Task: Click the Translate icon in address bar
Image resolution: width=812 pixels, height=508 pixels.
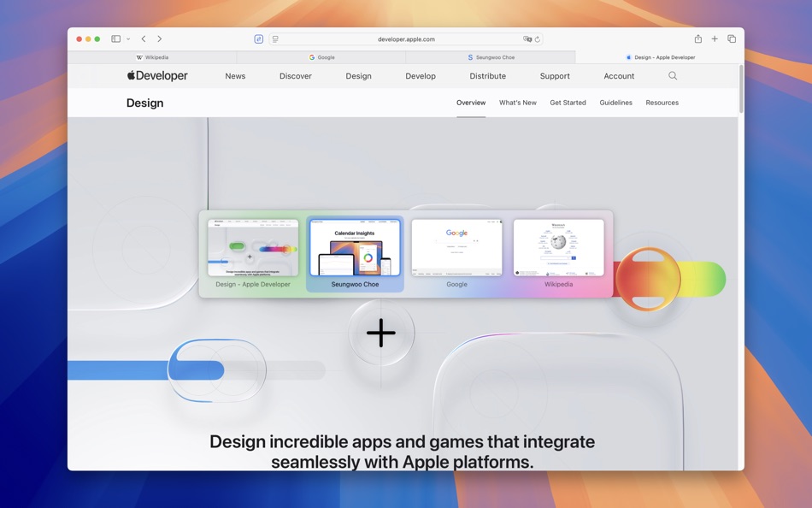Action: coord(527,38)
